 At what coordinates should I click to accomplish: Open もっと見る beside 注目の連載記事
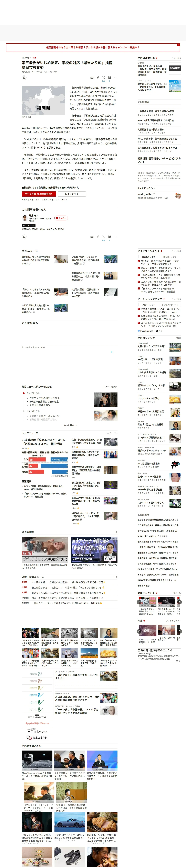pyautogui.click(x=176, y=58)
